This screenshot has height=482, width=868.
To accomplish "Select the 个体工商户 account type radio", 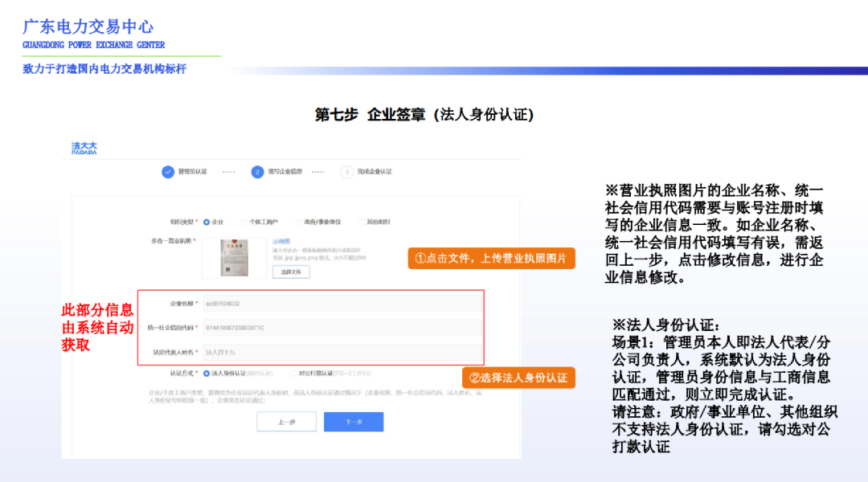I will (x=244, y=222).
